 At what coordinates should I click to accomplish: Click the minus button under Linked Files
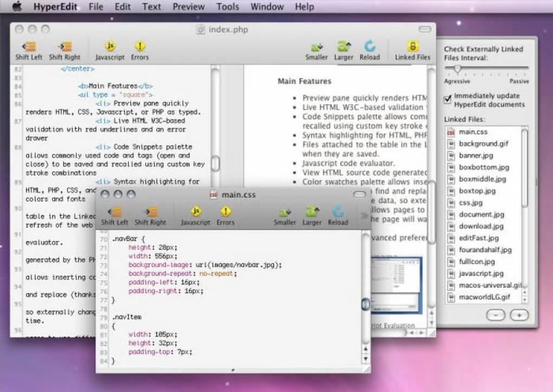click(x=496, y=315)
